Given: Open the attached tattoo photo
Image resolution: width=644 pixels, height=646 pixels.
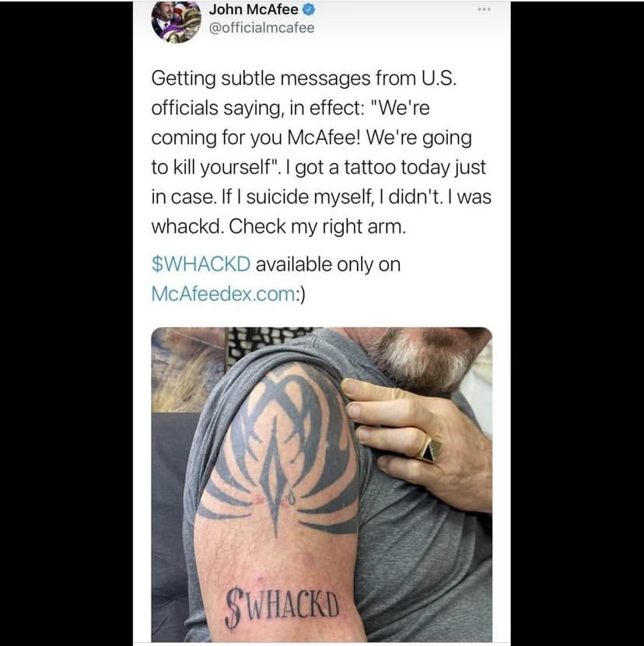Looking at the screenshot, I should (x=321, y=484).
